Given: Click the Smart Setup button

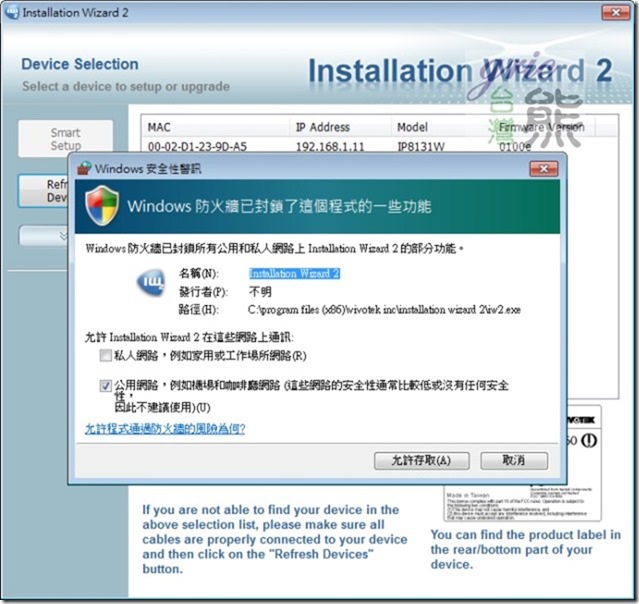Looking at the screenshot, I should coord(66,139).
